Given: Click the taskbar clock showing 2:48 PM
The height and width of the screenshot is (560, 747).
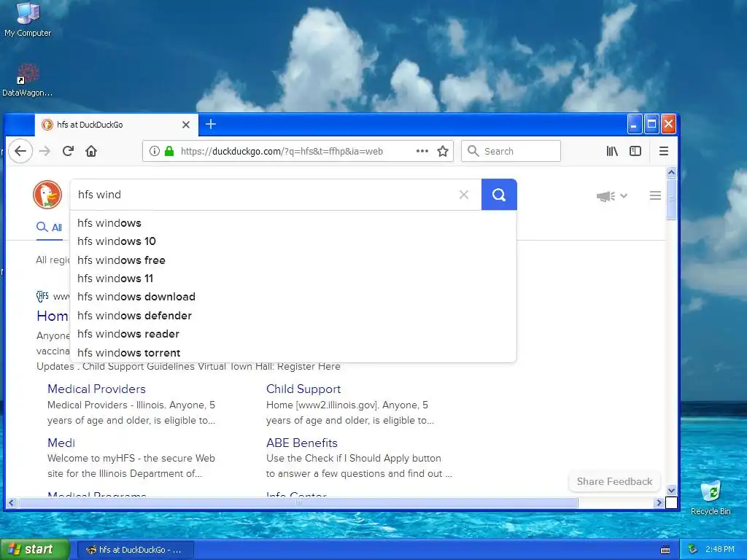Looking at the screenshot, I should click(720, 550).
